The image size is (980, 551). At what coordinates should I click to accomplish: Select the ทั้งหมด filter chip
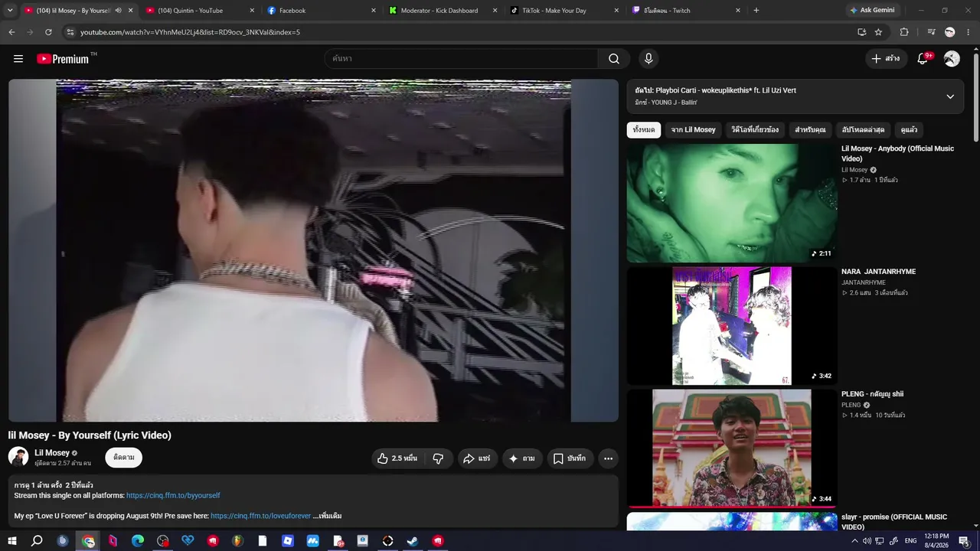point(644,130)
